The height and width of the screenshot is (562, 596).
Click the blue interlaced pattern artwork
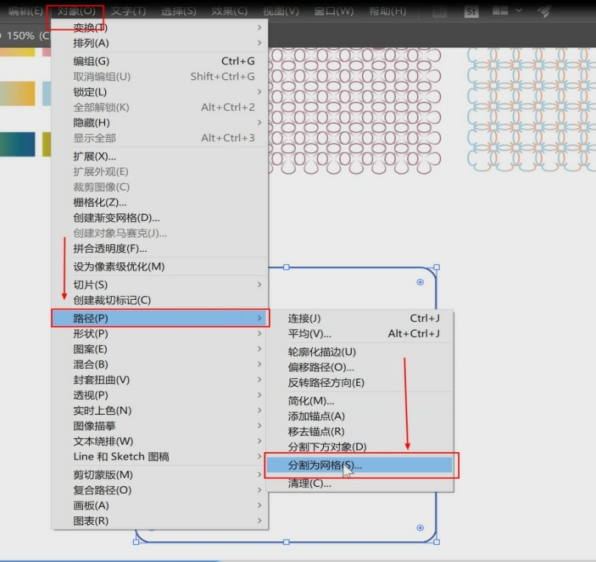tap(531, 109)
